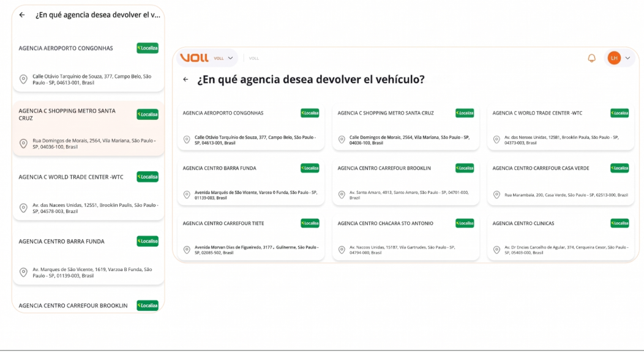
Task: Choose Agencia Centro Carrefour Brooklin desktop card
Action: coord(406,182)
